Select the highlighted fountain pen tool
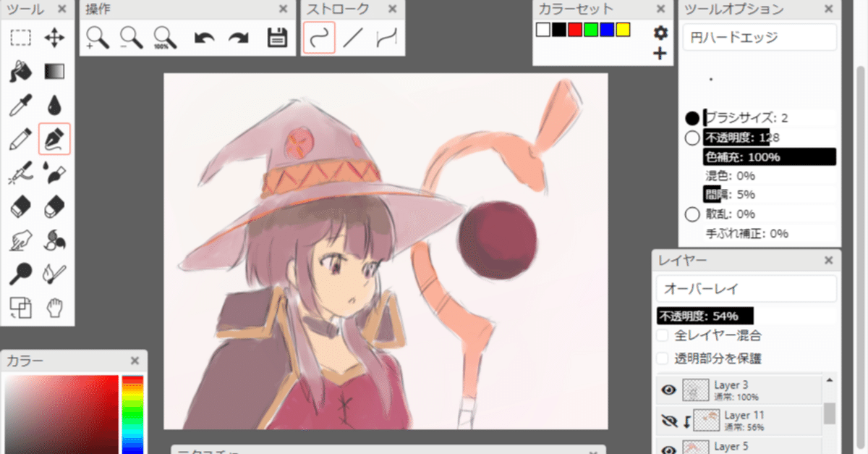 coord(54,138)
